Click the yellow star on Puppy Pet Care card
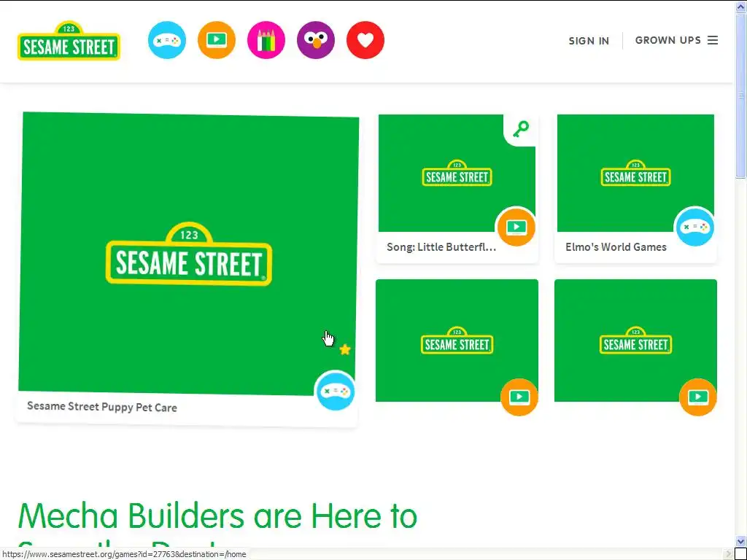Viewport: 747px width, 560px height. point(345,350)
